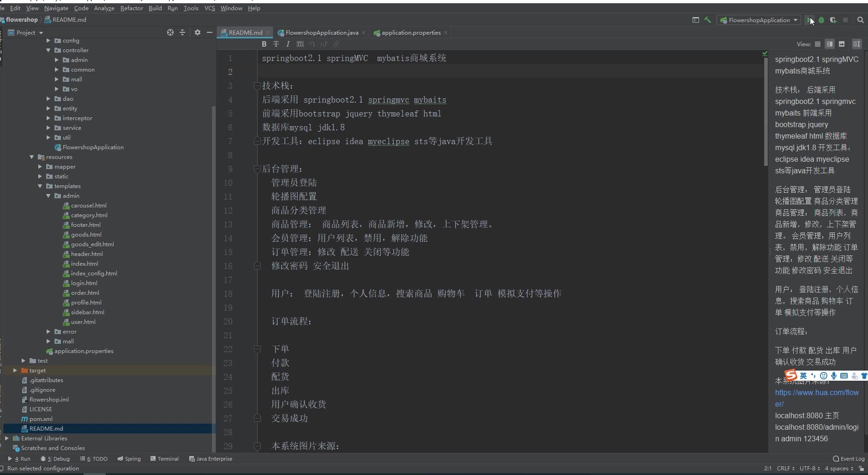Open Project panel settings gear
Image resolution: width=868 pixels, height=475 pixels.
(x=198, y=32)
